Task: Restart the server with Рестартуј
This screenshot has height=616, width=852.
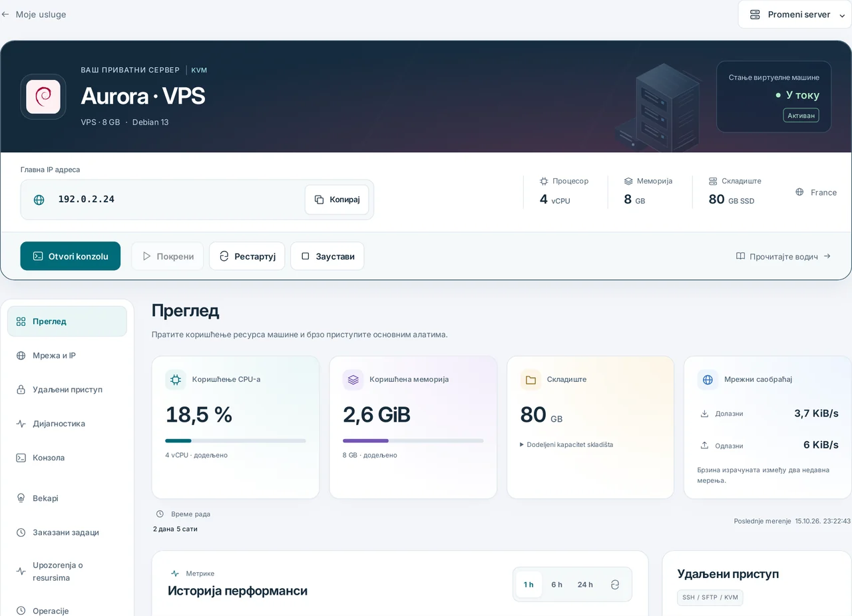Action: tap(247, 256)
